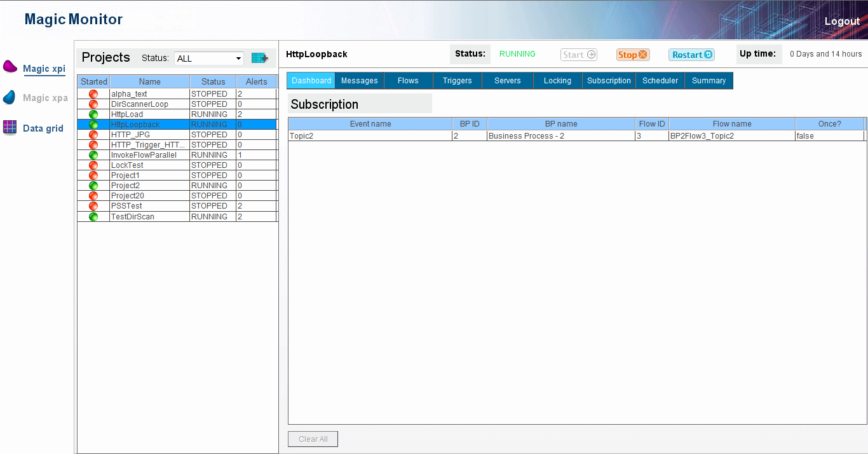868x454 pixels.
Task: Click the BP2Flow3_Topic2 flow name cell
Action: [732, 136]
